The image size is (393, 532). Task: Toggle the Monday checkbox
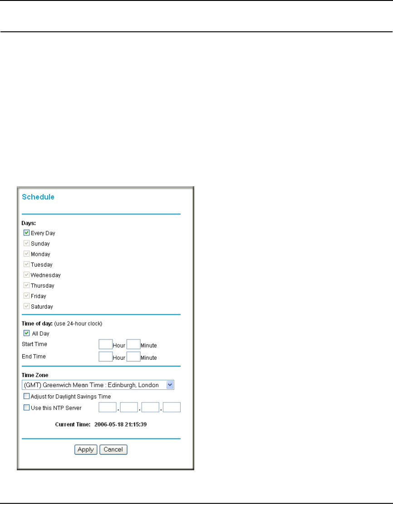tap(26, 254)
